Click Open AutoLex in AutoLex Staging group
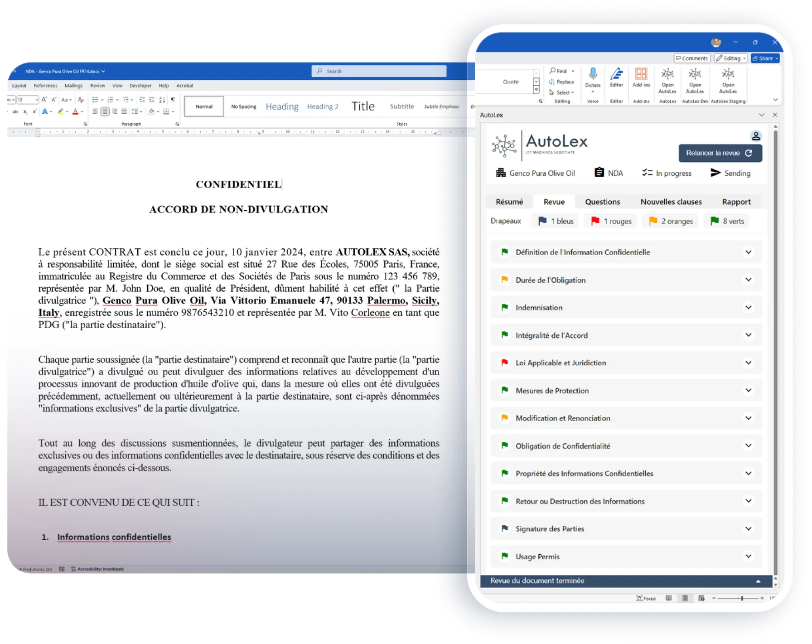 click(728, 80)
